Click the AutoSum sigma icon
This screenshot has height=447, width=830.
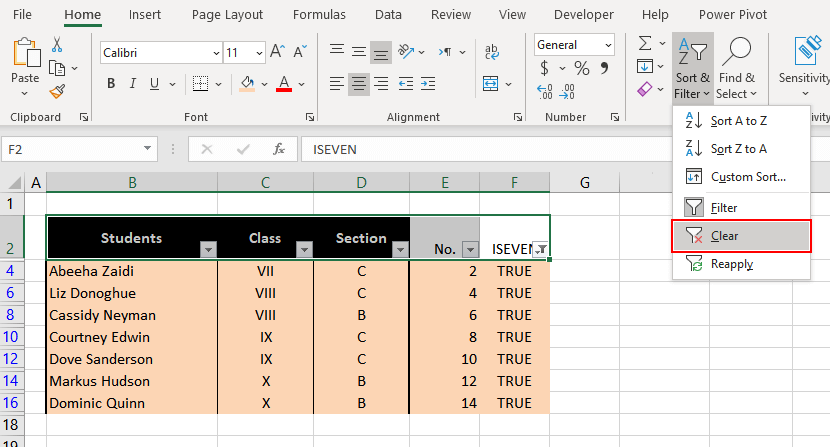(x=645, y=43)
